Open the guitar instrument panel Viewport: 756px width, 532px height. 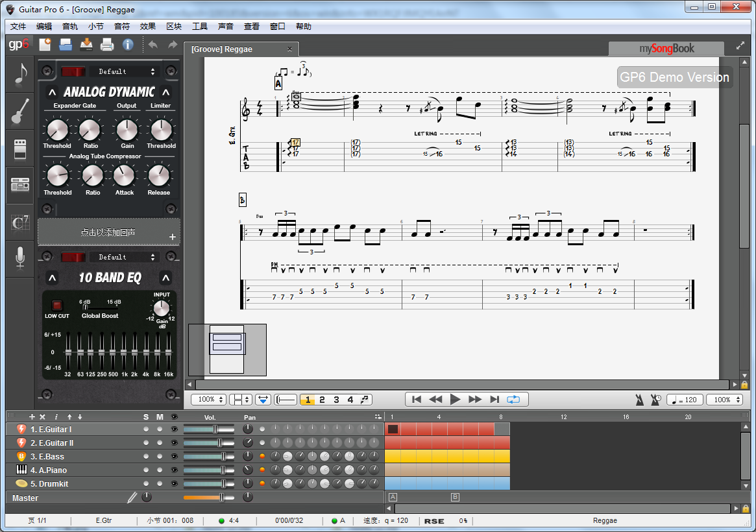point(20,112)
